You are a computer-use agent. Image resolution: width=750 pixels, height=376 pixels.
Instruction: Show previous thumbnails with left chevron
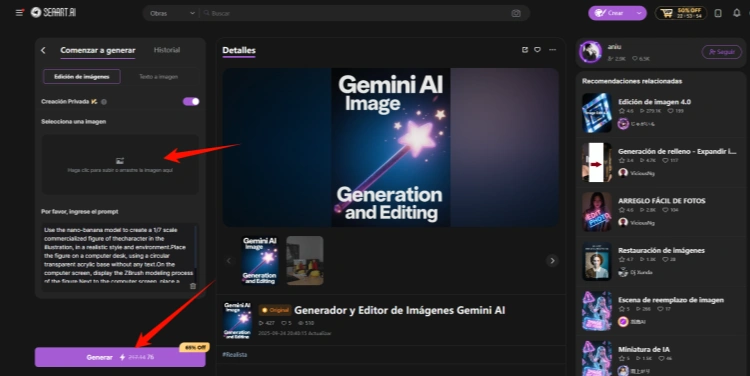coord(229,261)
